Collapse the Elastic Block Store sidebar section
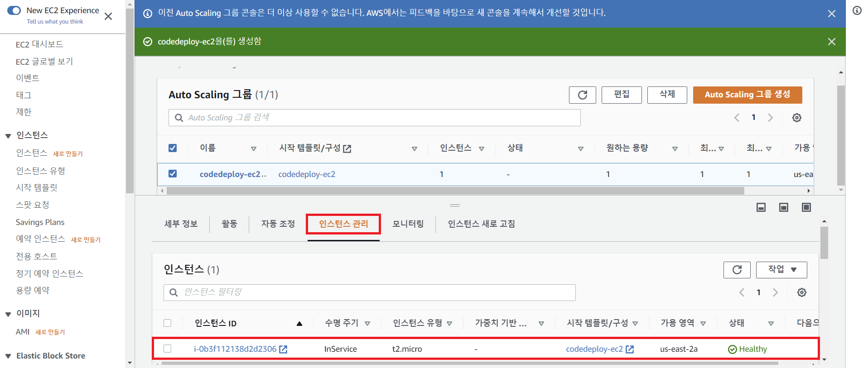The width and height of the screenshot is (868, 368). (8, 357)
